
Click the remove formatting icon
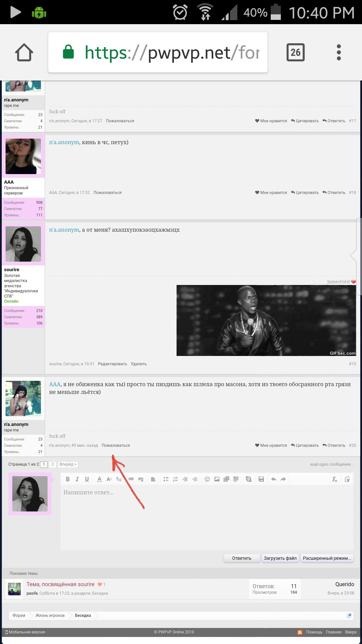(335, 479)
